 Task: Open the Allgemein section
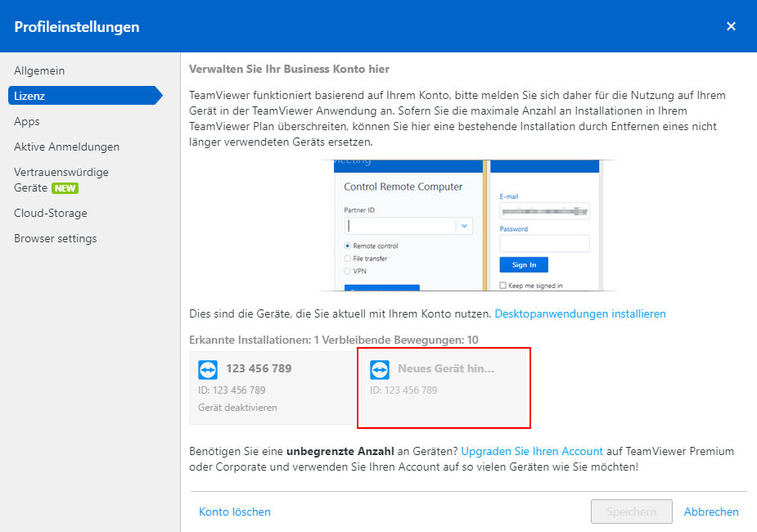pyautogui.click(x=39, y=70)
